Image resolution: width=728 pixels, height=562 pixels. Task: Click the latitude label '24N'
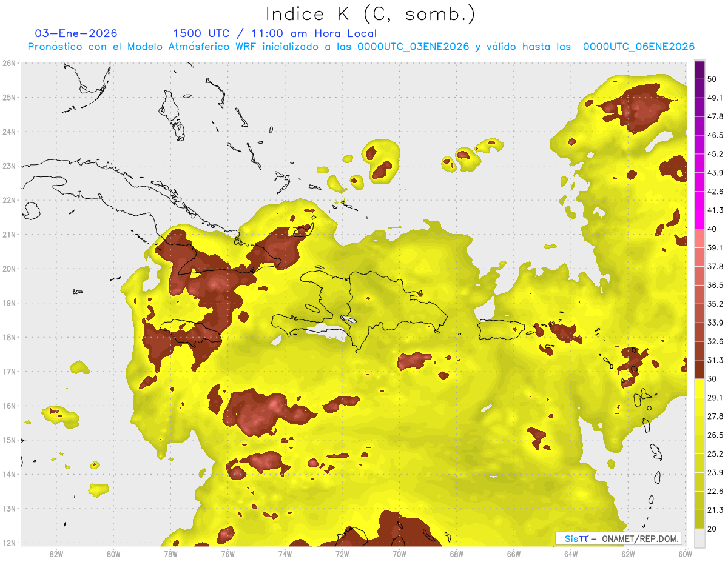(9, 132)
